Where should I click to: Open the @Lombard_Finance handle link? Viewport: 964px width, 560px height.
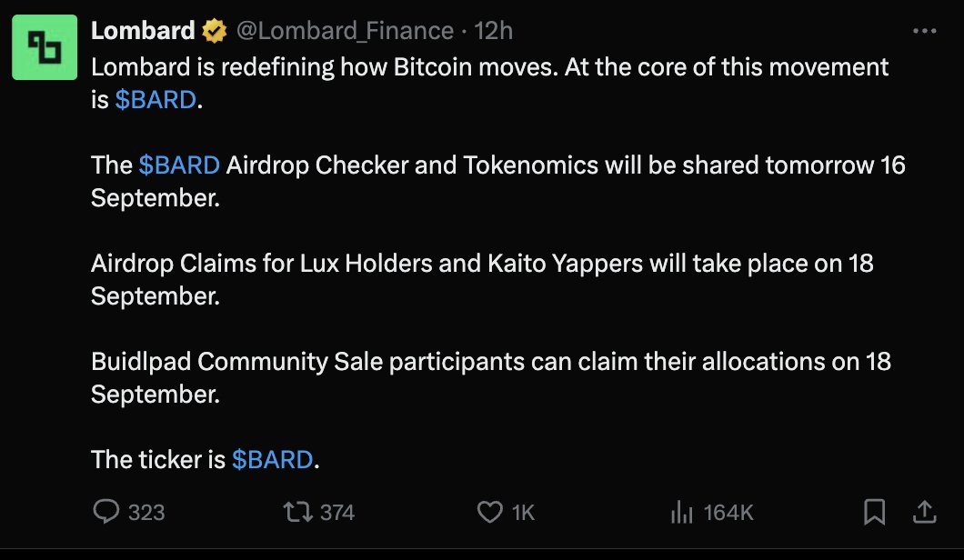345,31
